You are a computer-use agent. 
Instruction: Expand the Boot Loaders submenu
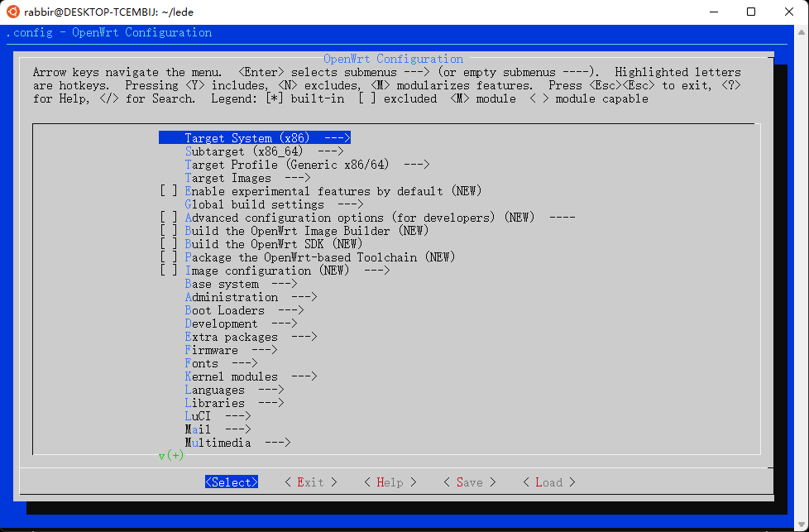coord(244,310)
